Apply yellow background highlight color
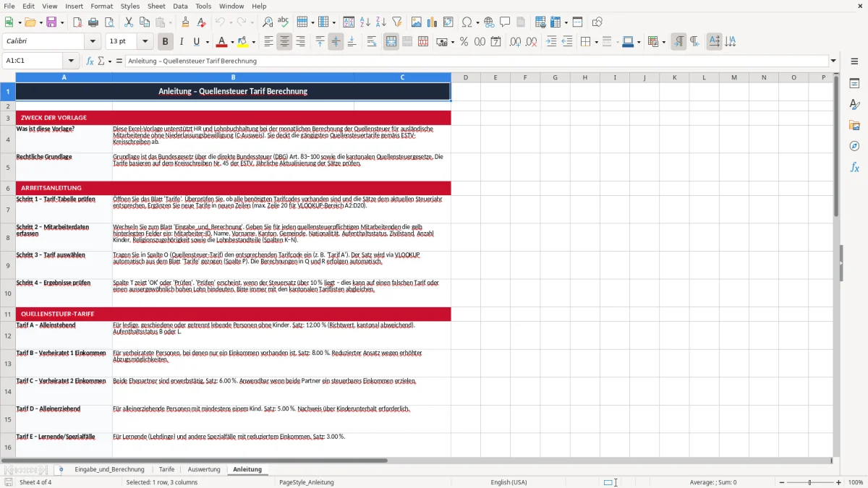 click(242, 42)
